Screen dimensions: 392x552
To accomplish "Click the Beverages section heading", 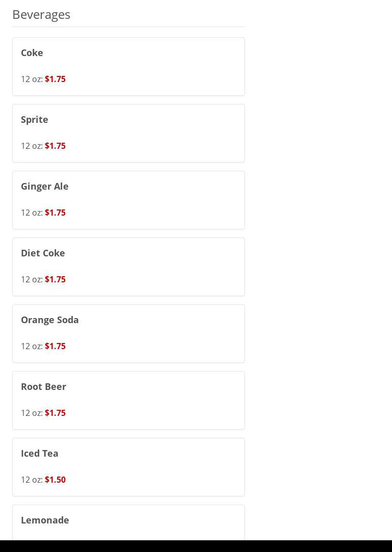I will tap(41, 14).
